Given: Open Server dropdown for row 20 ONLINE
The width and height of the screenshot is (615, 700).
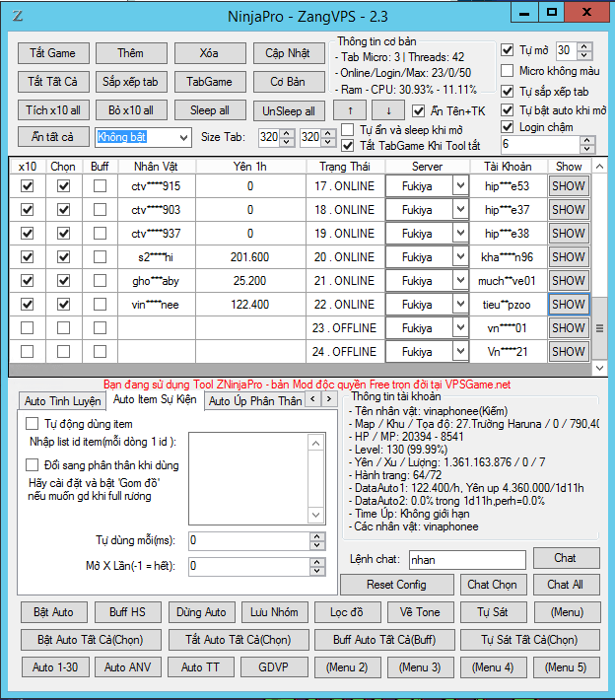Looking at the screenshot, I should tap(460, 256).
